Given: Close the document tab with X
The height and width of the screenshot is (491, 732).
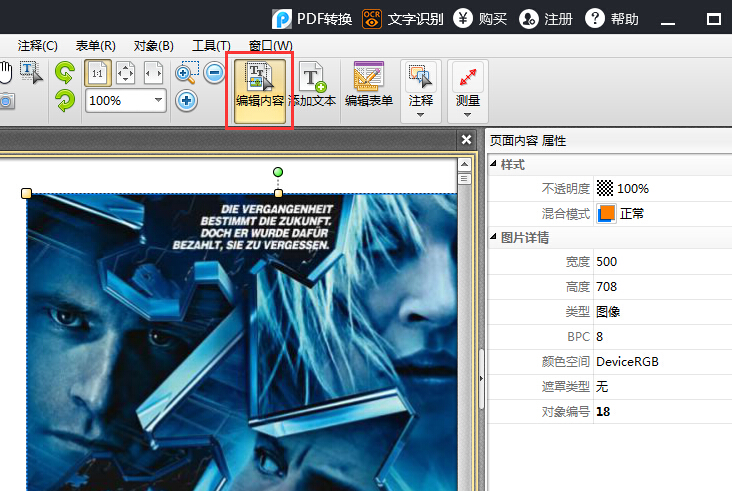Looking at the screenshot, I should [466, 140].
